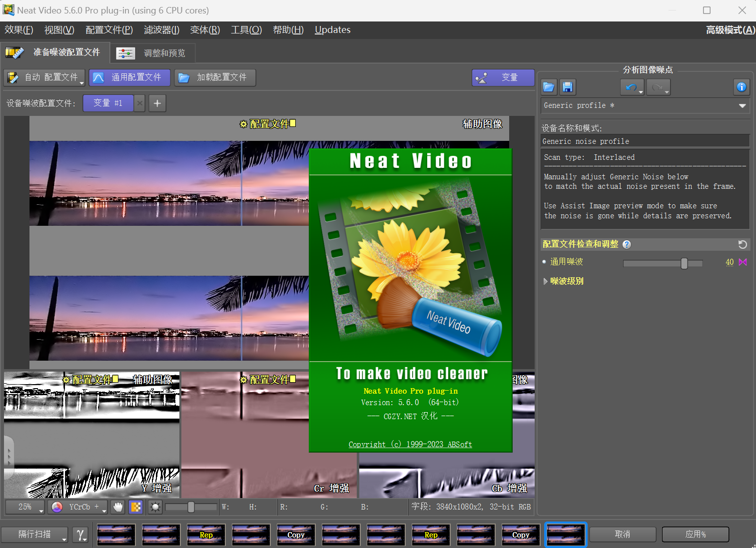This screenshot has height=548, width=756.
Task: Open the 配置文件(P) menu
Action: click(109, 30)
